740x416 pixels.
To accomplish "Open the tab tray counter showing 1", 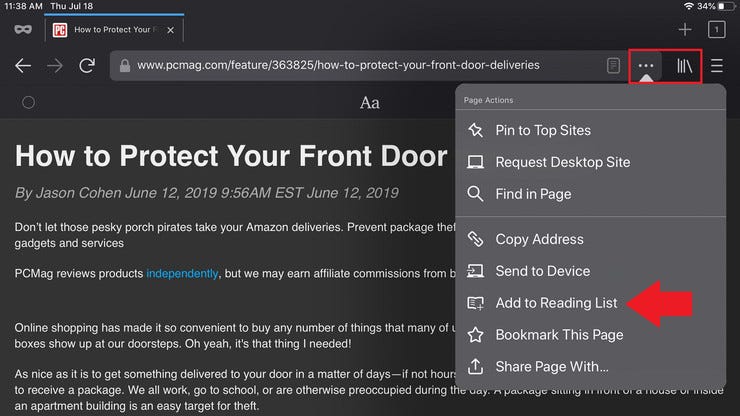I will point(716,30).
